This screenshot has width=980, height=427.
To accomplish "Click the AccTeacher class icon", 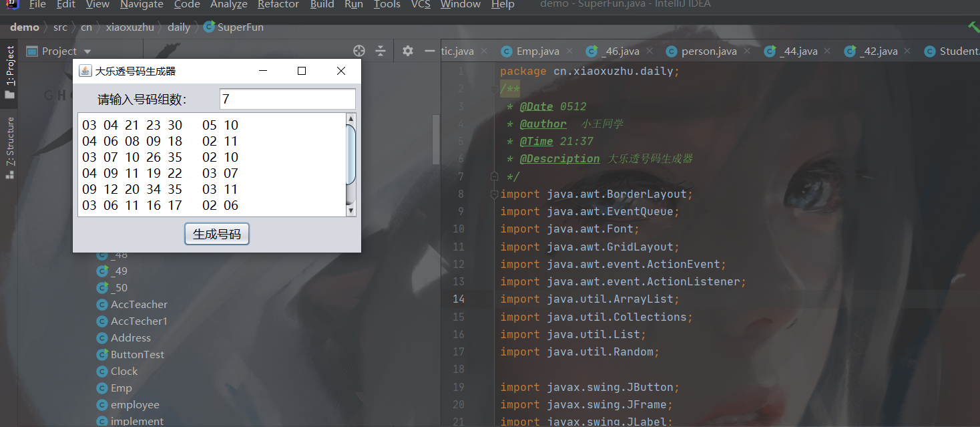I will pyautogui.click(x=101, y=305).
